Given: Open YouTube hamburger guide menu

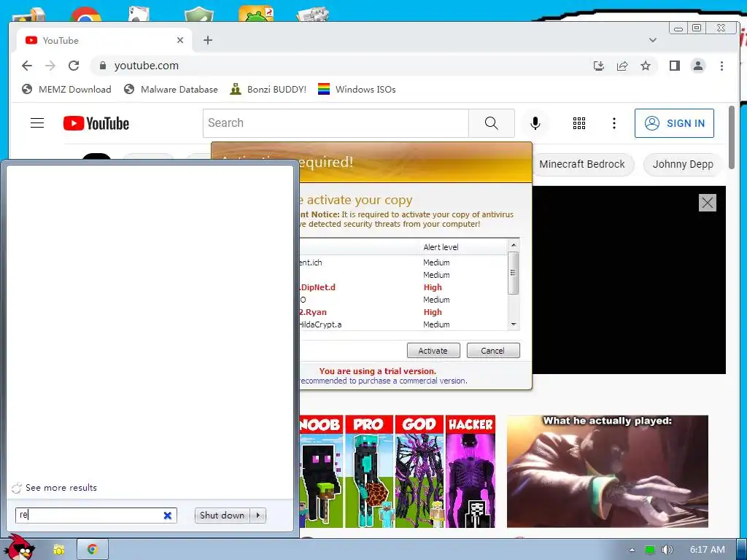Looking at the screenshot, I should pyautogui.click(x=37, y=123).
